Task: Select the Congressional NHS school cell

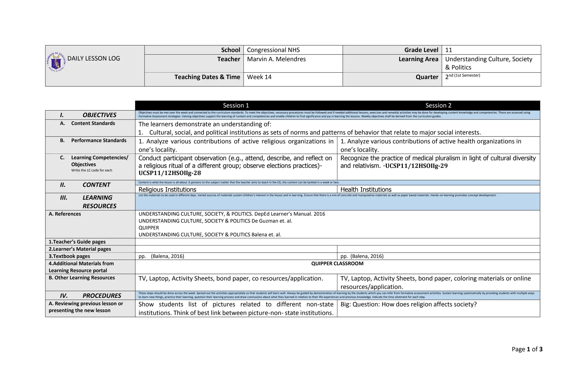Action: (x=273, y=50)
